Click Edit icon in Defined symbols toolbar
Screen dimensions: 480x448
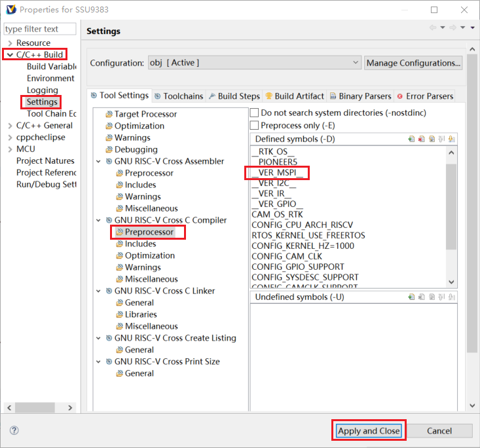tap(432, 139)
